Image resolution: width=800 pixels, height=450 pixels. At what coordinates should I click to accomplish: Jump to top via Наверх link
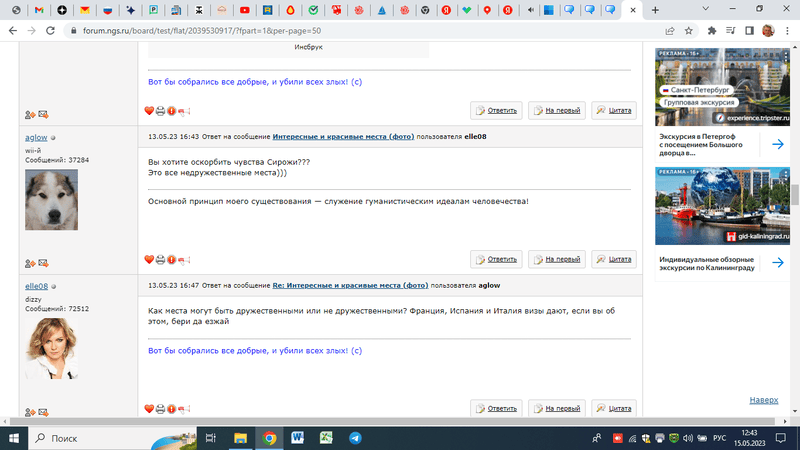pos(763,400)
